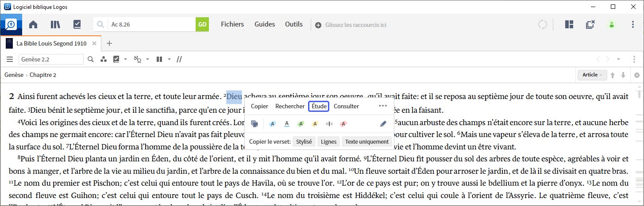Click the inline search magnifier in resource toolbar
Image resolution: width=644 pixels, height=206 pixels.
click(x=91, y=59)
